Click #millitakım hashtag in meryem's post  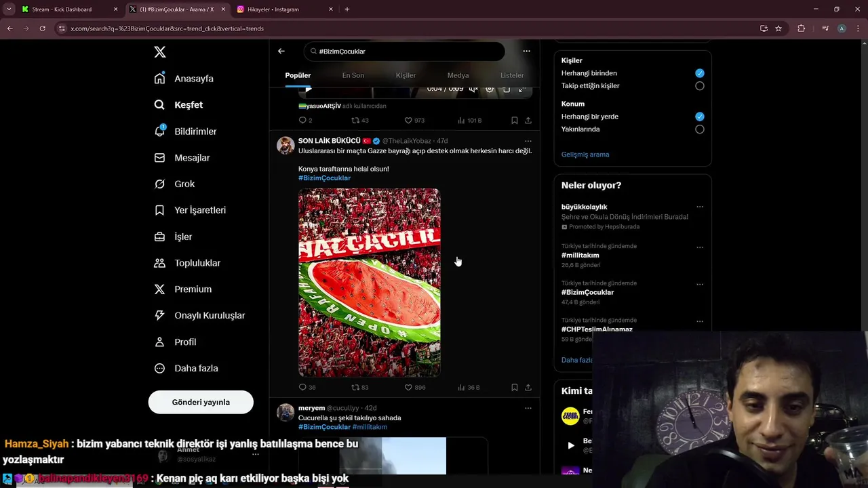point(370,427)
